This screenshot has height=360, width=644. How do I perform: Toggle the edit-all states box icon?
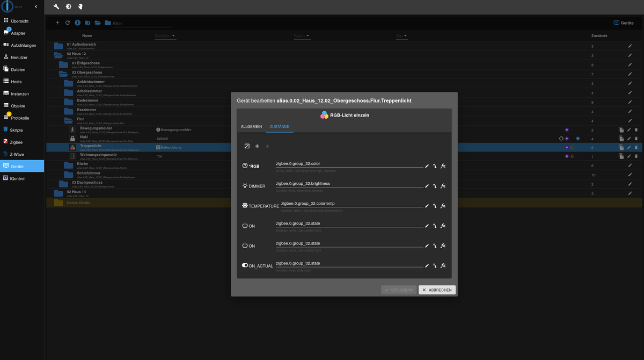tap(247, 146)
